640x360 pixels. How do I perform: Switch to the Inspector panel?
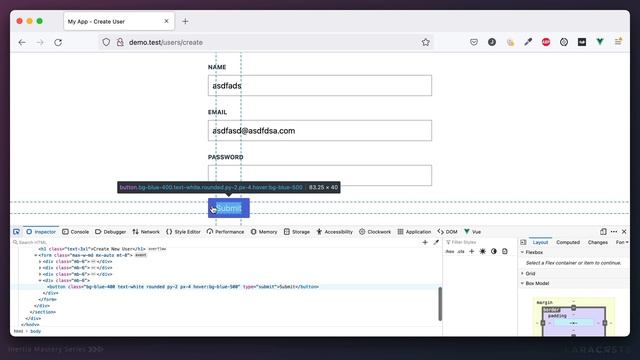41,231
